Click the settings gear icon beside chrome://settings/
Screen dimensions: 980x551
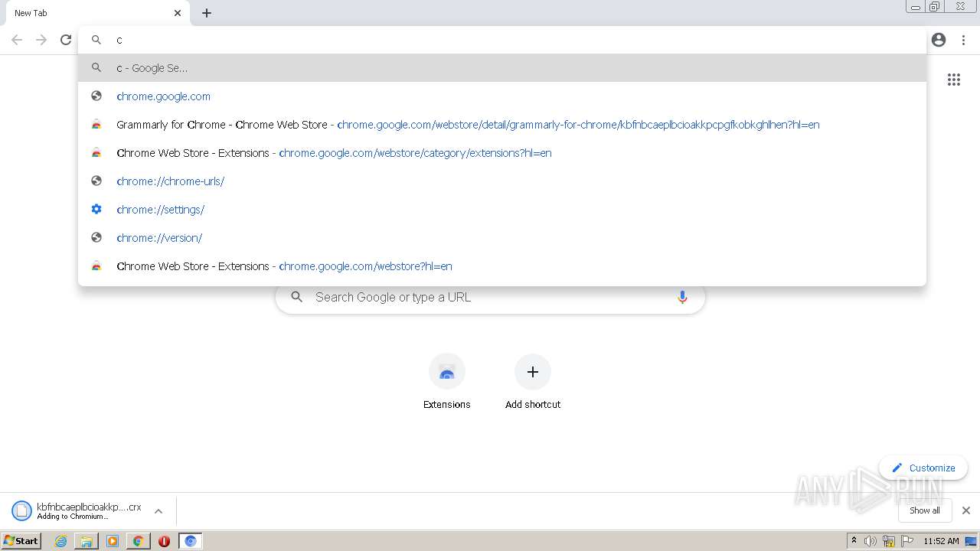pos(96,209)
